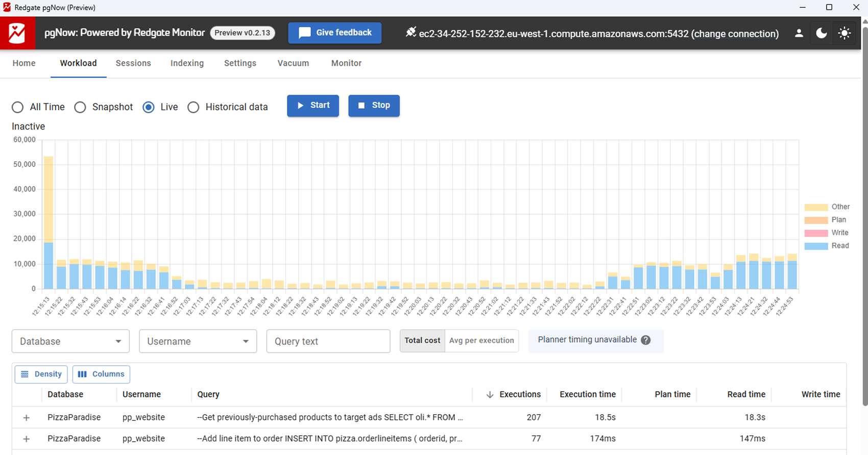
Task: Open the Columns chooser button
Action: (101, 374)
